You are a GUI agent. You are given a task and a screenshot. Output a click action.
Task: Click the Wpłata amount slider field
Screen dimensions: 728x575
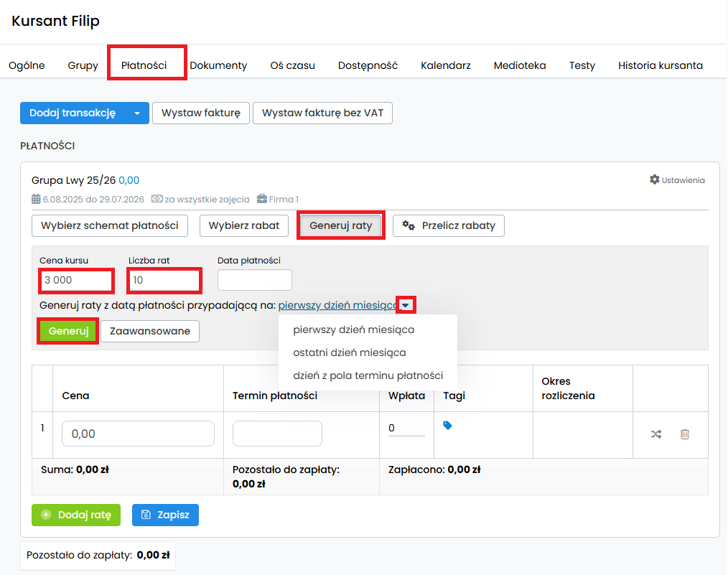coord(406,429)
